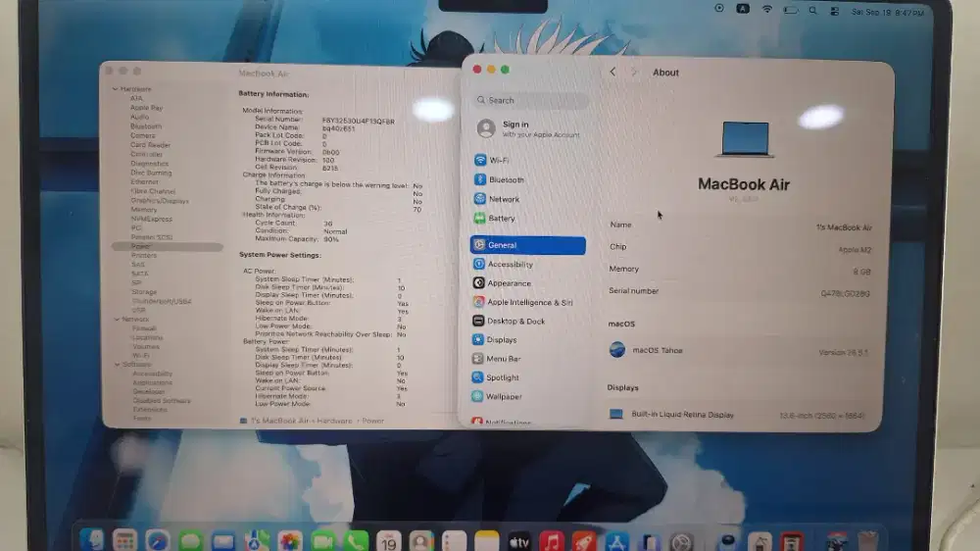Click Built-in Liquid Retina Display row

point(739,414)
